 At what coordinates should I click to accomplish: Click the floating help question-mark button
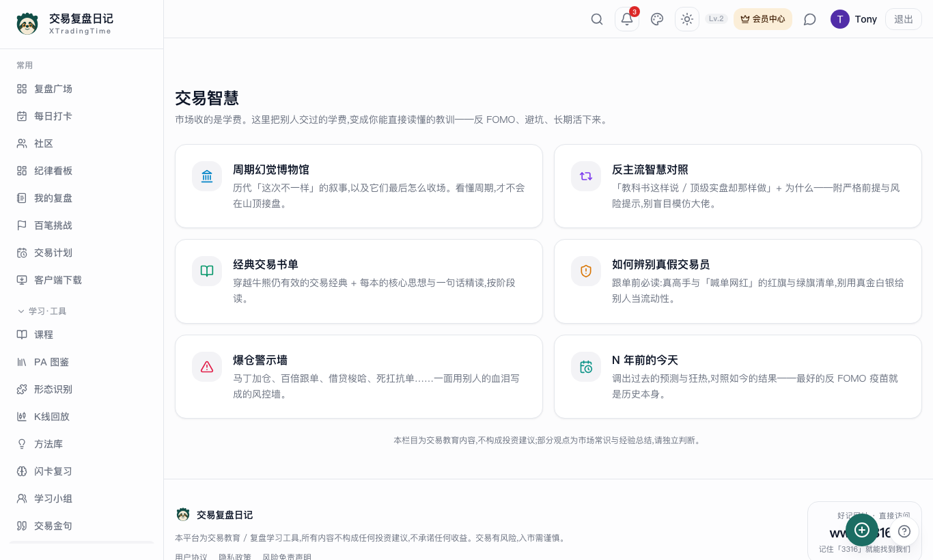(x=904, y=531)
